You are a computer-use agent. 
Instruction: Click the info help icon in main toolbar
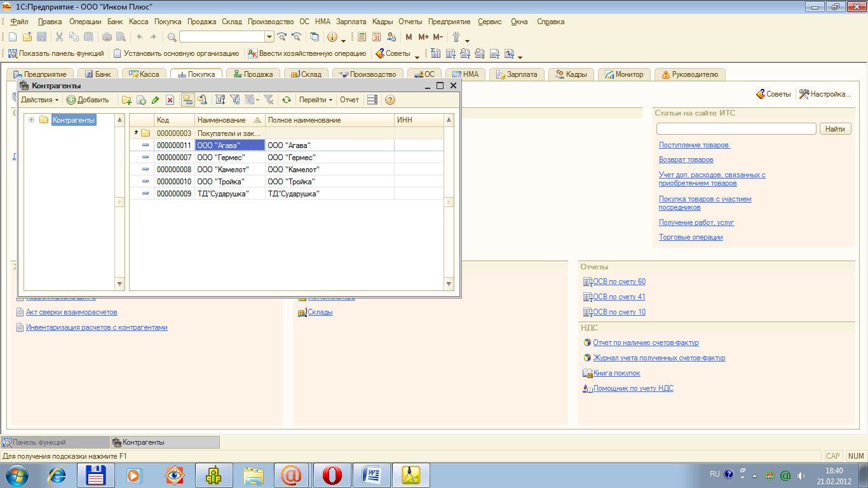[332, 37]
